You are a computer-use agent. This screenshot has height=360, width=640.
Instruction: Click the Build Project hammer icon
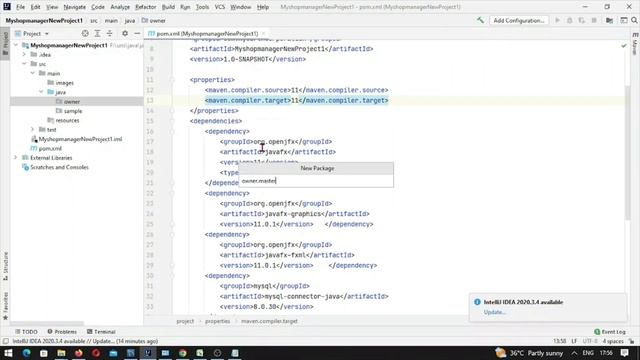(x=480, y=20)
